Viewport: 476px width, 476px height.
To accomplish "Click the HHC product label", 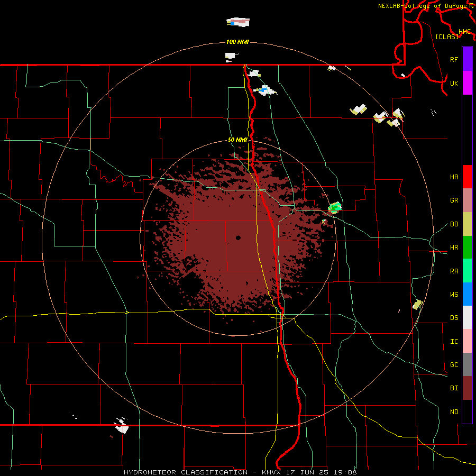I will (464, 32).
